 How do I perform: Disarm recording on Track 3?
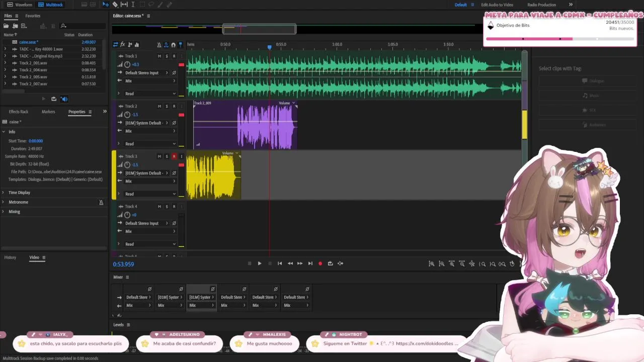coord(174,156)
